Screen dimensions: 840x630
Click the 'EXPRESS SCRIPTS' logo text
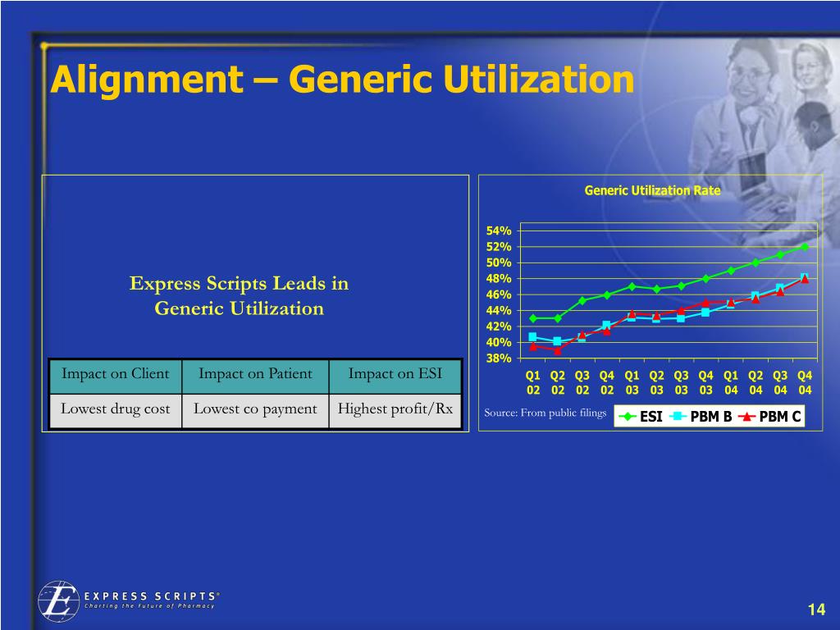pos(152,596)
